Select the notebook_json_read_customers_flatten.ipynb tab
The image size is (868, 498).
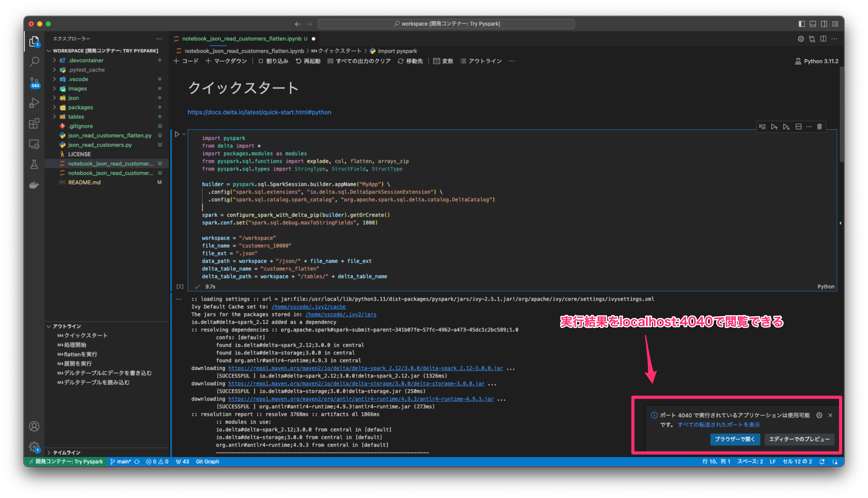242,39
